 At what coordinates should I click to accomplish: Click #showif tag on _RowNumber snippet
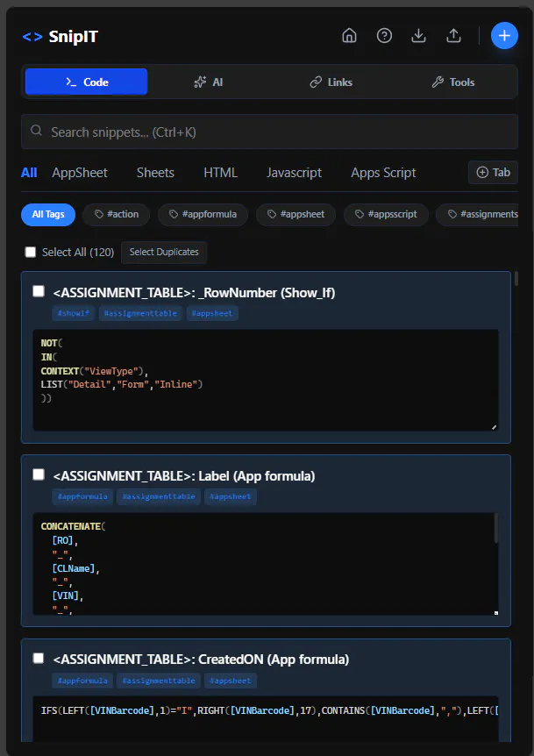pyautogui.click(x=74, y=313)
